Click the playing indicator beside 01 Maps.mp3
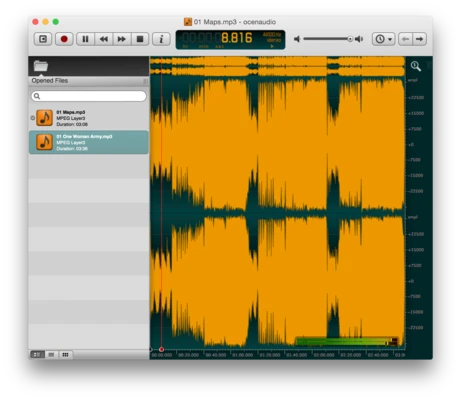 pyautogui.click(x=33, y=118)
